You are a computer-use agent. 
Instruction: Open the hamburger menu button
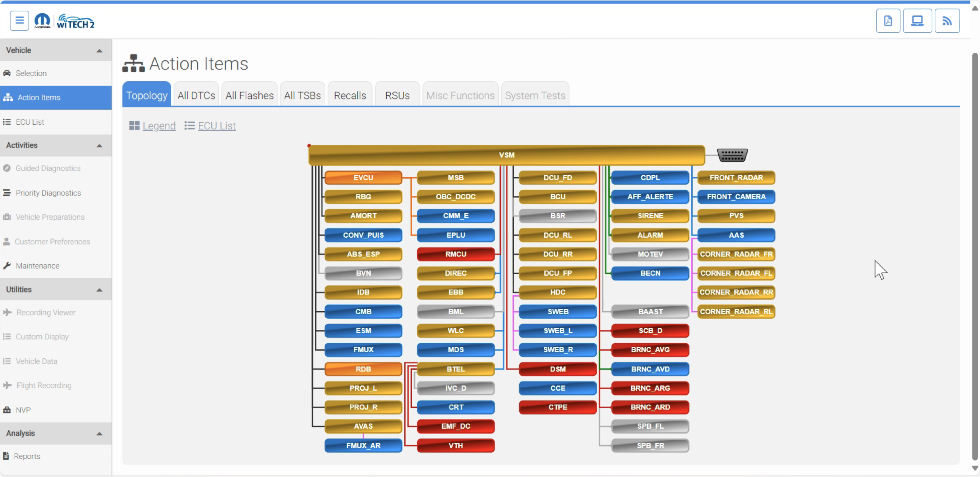pyautogui.click(x=19, y=21)
